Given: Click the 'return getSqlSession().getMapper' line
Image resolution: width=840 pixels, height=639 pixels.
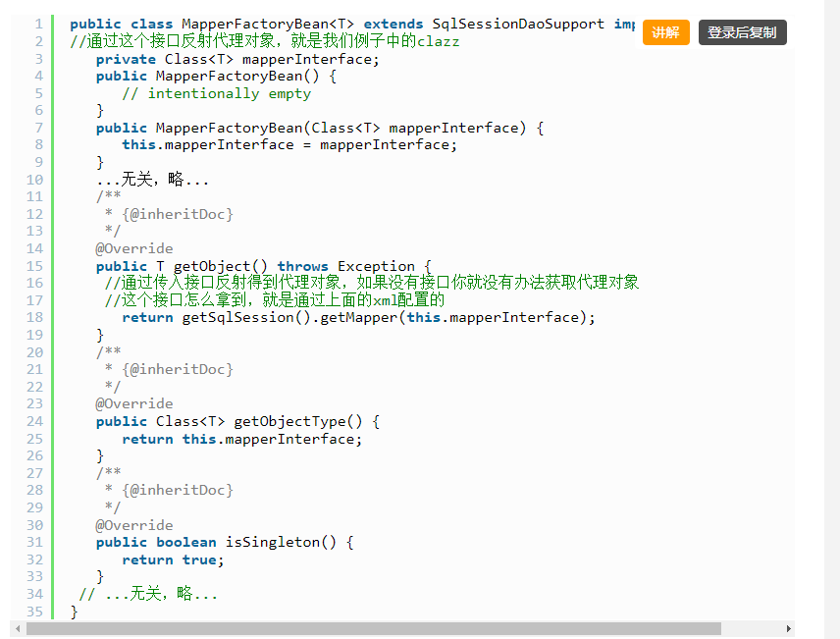Looking at the screenshot, I should [358, 317].
